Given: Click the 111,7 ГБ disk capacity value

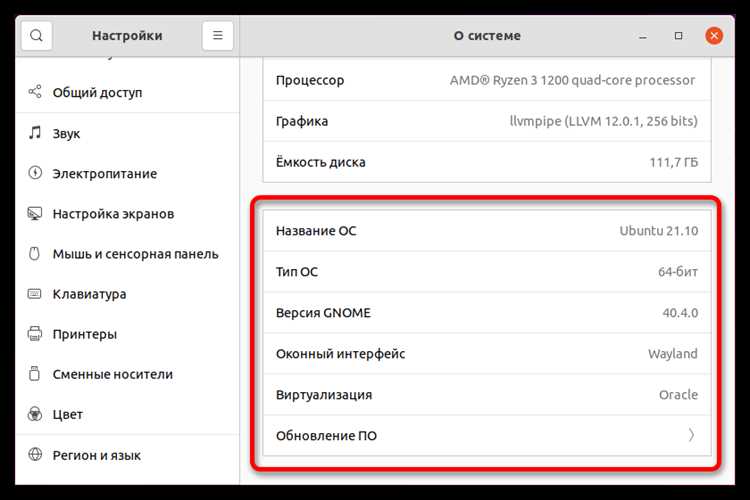Looking at the screenshot, I should 673,163.
